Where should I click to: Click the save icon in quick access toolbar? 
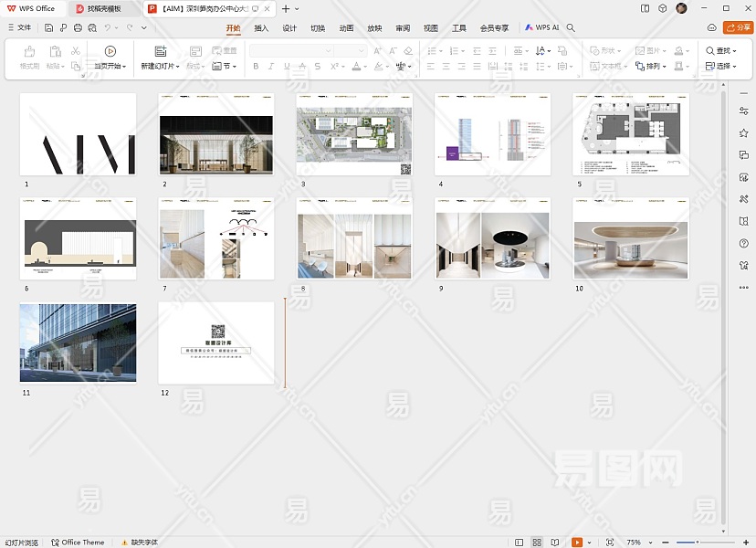point(49,28)
